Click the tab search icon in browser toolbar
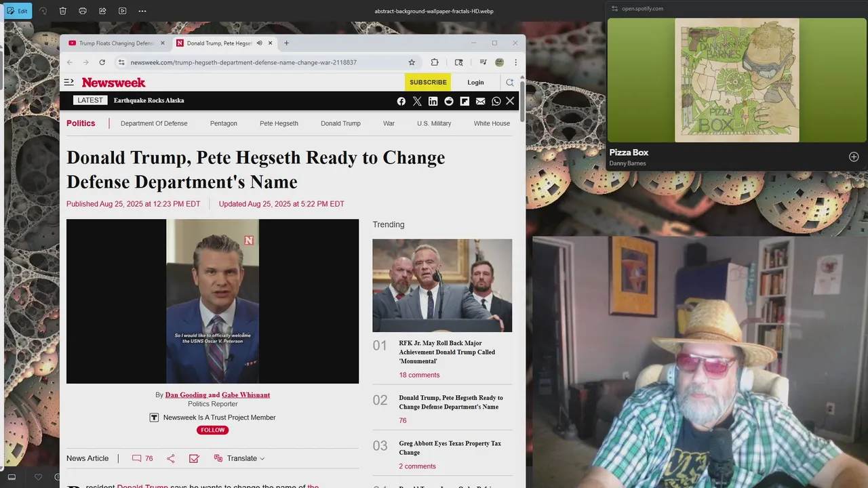Screen dimensions: 868x488 pyautogui.click(x=459, y=62)
